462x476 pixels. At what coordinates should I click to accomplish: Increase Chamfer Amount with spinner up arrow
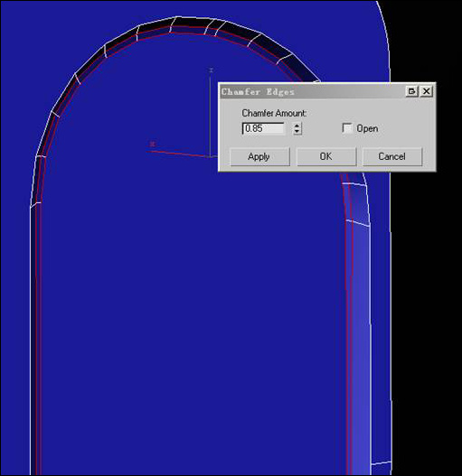[297, 126]
